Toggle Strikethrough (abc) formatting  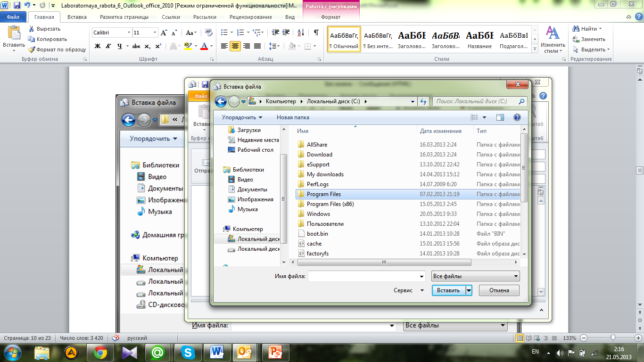coord(136,46)
